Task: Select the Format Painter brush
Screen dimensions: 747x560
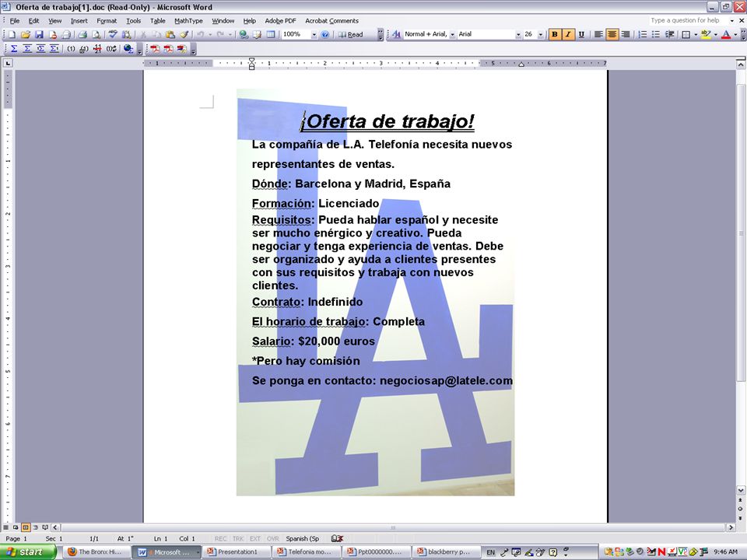Action: point(184,34)
